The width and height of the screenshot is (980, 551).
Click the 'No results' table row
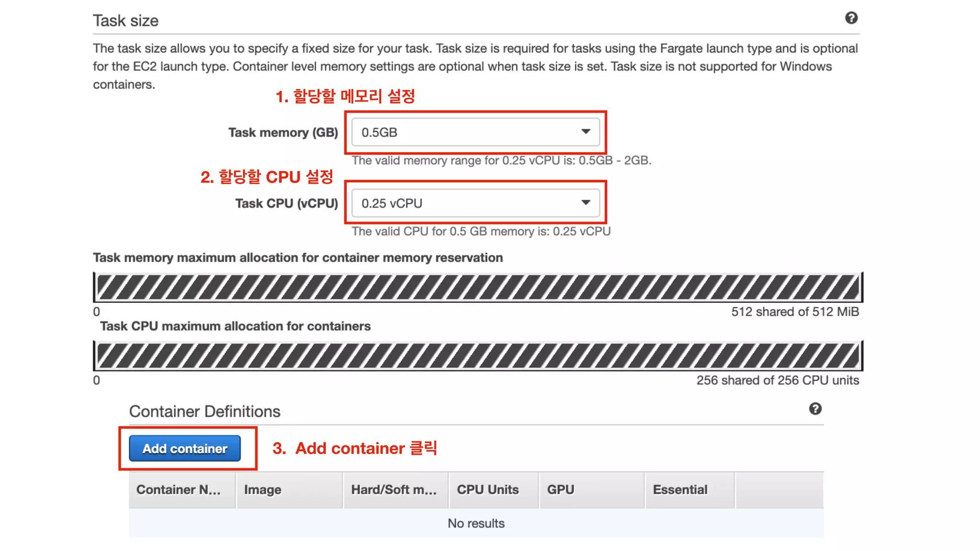click(x=476, y=523)
